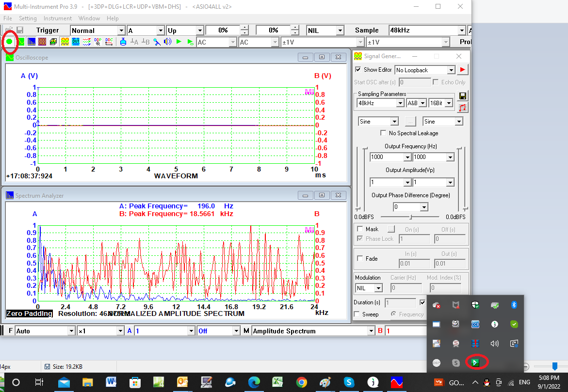Click the Windows Security shield tray icon
Viewport: 568px width, 392px height.
click(x=475, y=305)
